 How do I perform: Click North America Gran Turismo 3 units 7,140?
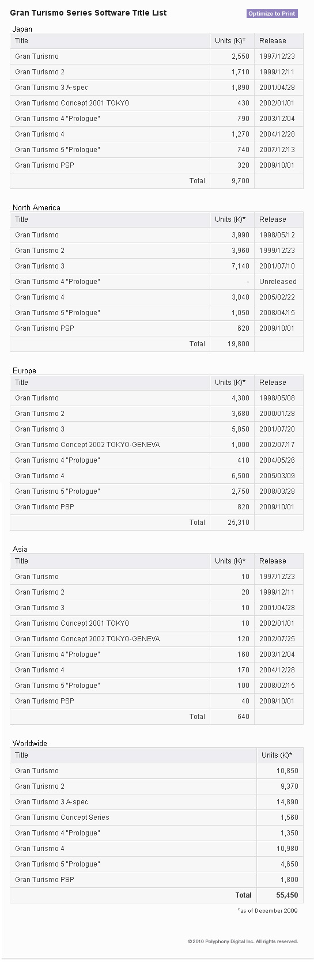[x=240, y=266]
